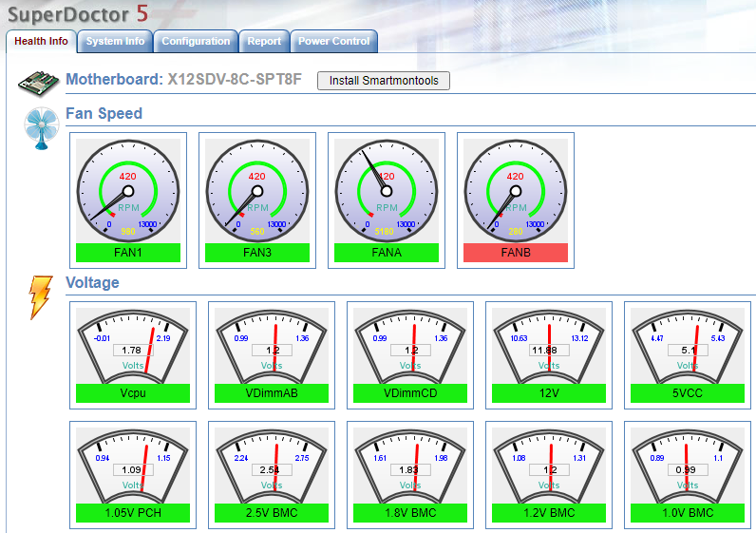Click the 1.83 value in 1.8V BMC meter

coord(408,469)
